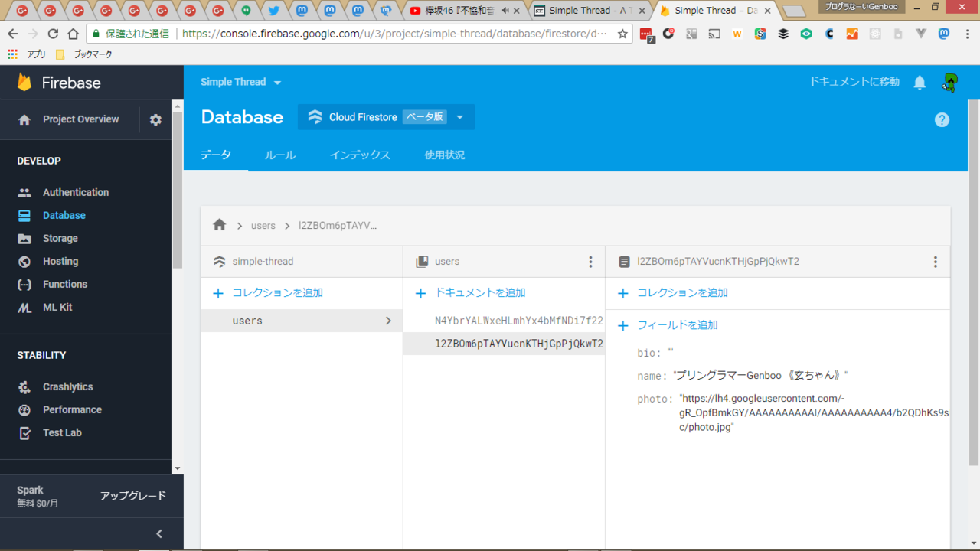Click フィールドを追加 to add field

(x=677, y=324)
